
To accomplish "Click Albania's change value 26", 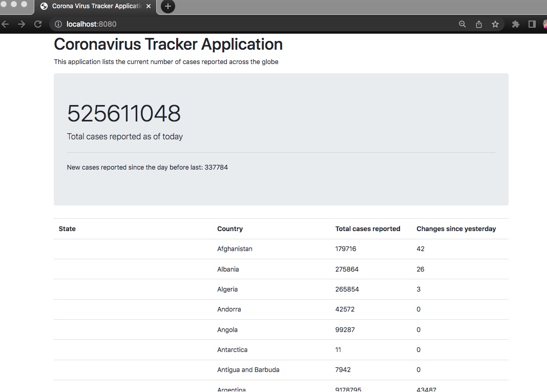I will [x=420, y=269].
